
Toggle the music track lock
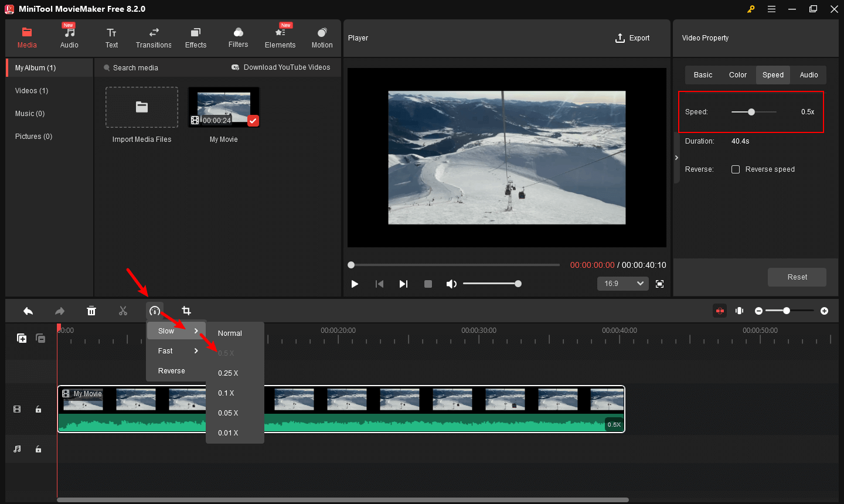pos(38,449)
